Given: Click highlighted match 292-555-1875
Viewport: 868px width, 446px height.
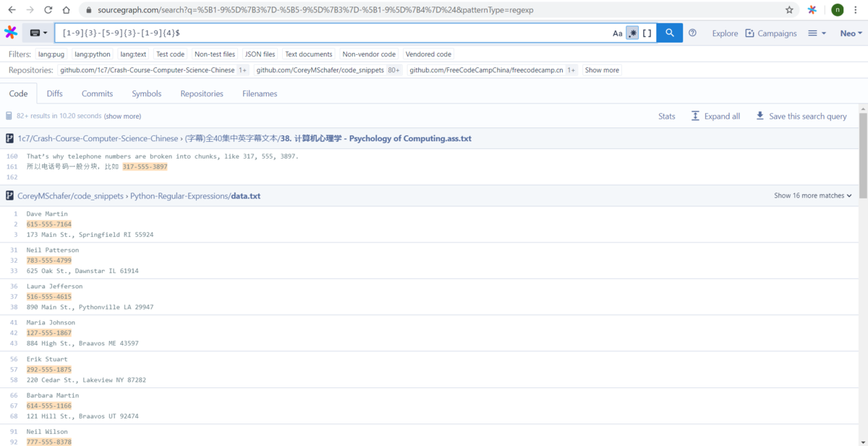Looking at the screenshot, I should coord(49,369).
